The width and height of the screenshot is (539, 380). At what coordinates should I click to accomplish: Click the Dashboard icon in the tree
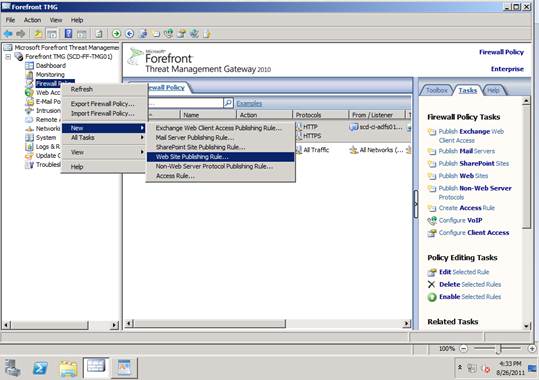pyautogui.click(x=29, y=65)
